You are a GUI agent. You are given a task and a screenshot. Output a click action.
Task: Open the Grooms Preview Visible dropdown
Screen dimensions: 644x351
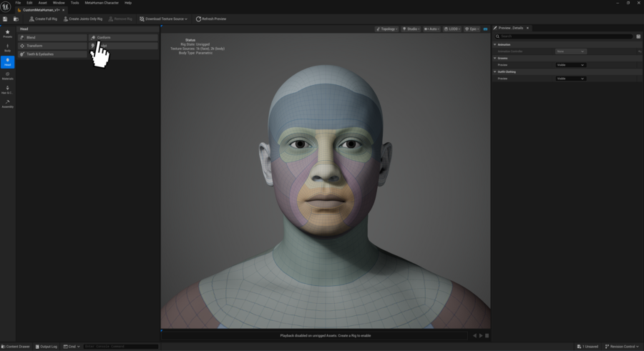pyautogui.click(x=571, y=65)
